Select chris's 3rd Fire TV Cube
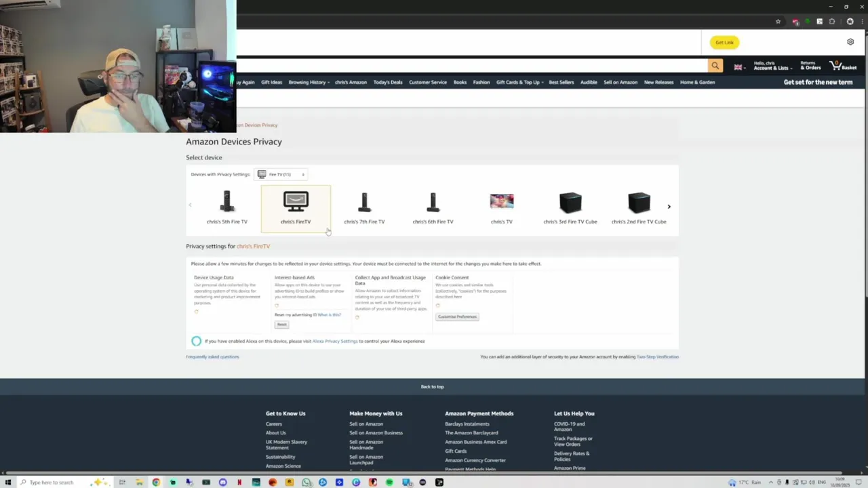The width and height of the screenshot is (868, 488). pos(570,207)
